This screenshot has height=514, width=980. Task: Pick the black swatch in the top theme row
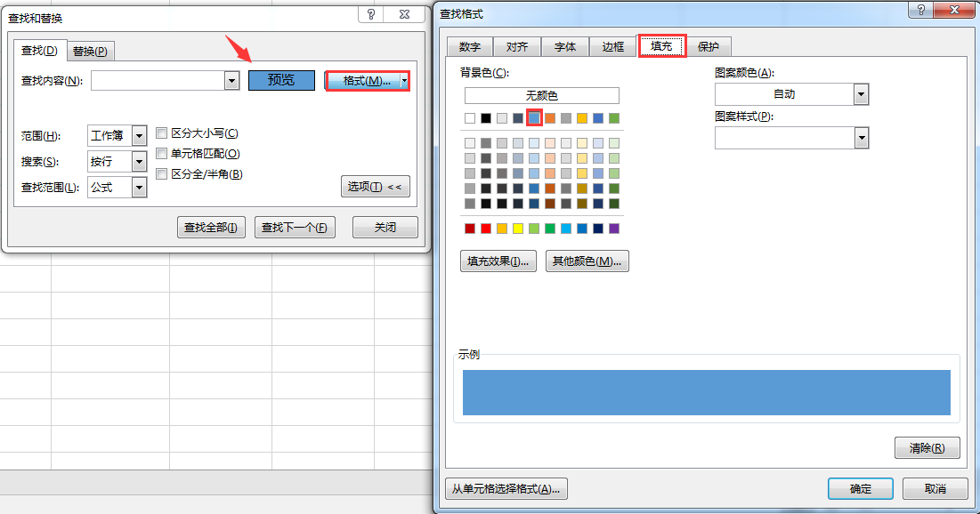tap(486, 118)
